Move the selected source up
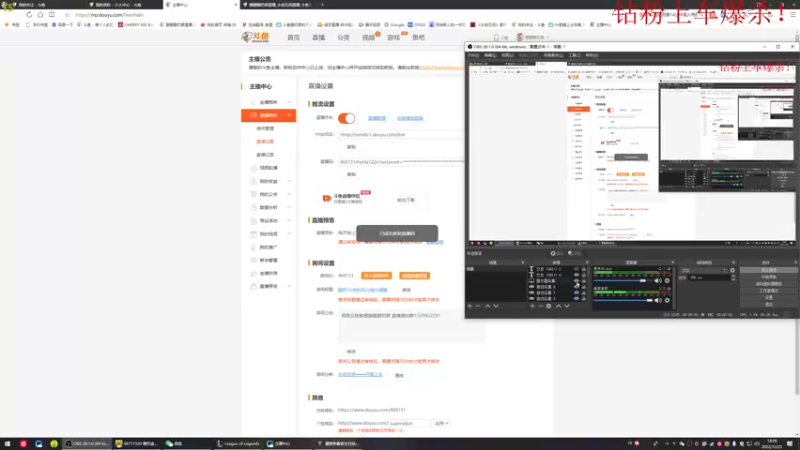800x450 pixels. pyautogui.click(x=558, y=306)
